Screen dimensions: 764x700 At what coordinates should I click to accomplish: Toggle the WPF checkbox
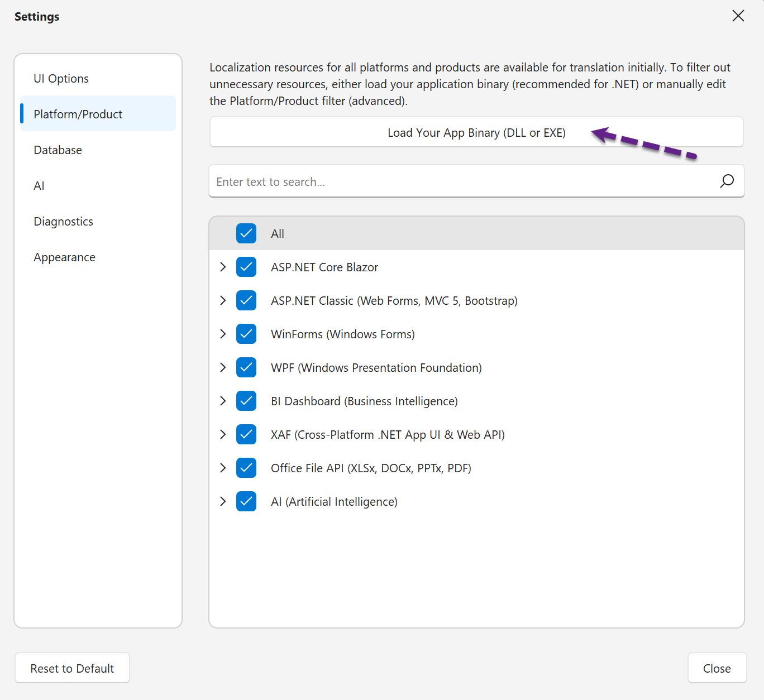(x=246, y=367)
